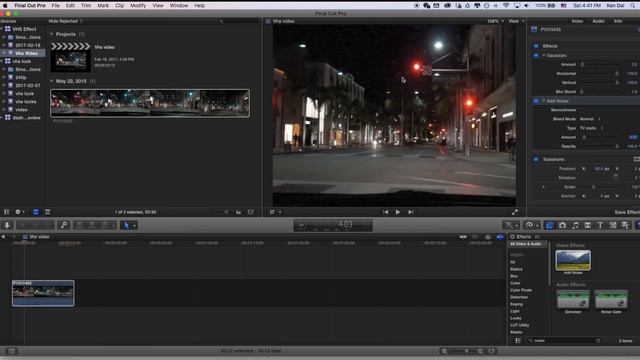This screenshot has height=360, width=640.
Task: Select the 240p event in Libraries
Action: click(21, 77)
